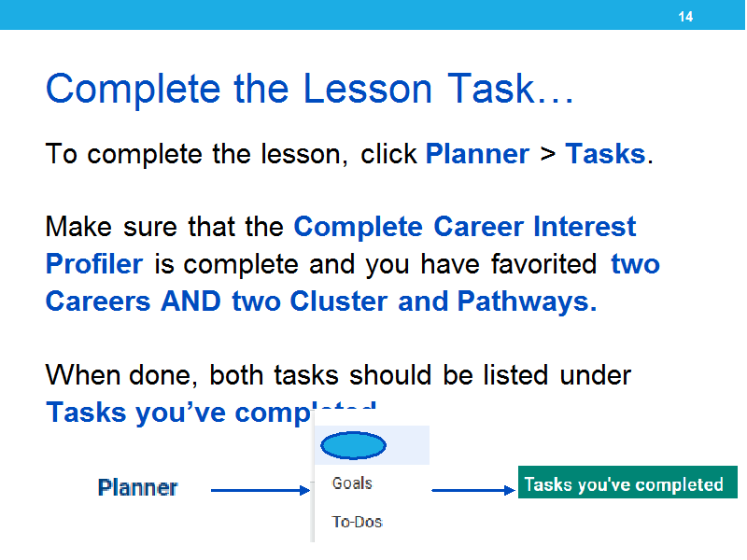Click the bold blue Profiler word
This screenshot has width=747, height=560.
click(x=94, y=264)
